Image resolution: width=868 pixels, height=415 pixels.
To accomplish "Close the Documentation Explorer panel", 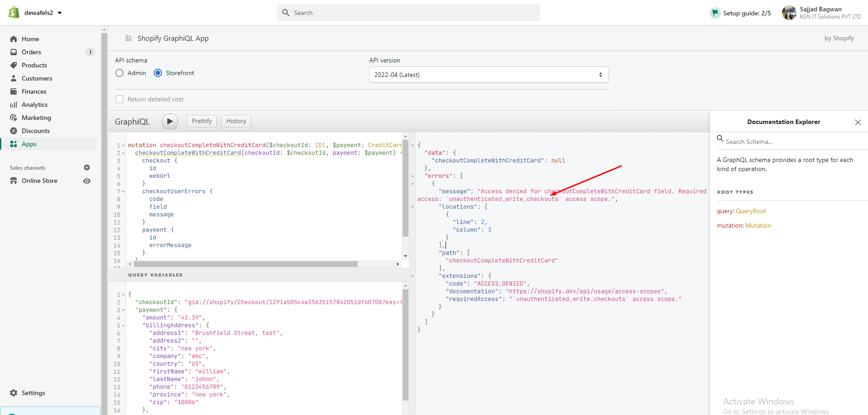I will coord(858,122).
